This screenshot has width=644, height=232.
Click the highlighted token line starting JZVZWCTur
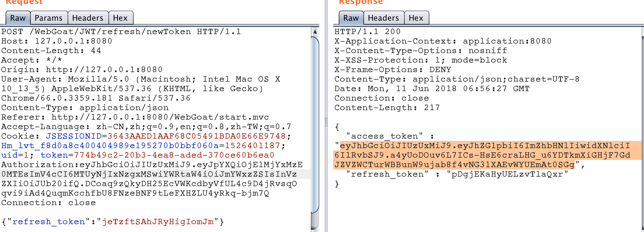click(x=454, y=165)
